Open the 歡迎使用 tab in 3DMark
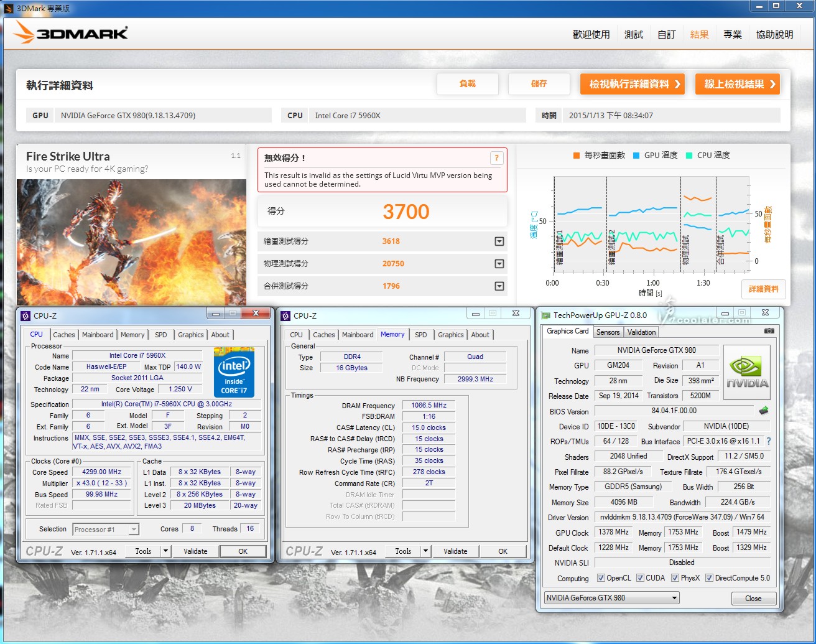This screenshot has width=816, height=644. (x=591, y=34)
